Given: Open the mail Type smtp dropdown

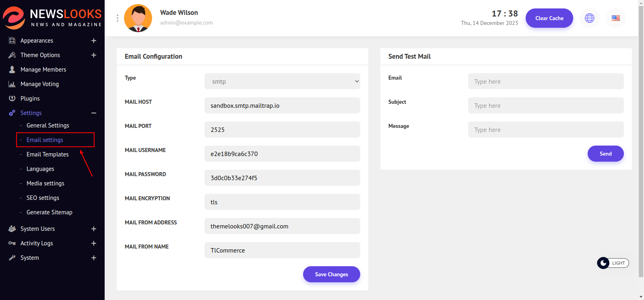Looking at the screenshot, I should coord(282,81).
